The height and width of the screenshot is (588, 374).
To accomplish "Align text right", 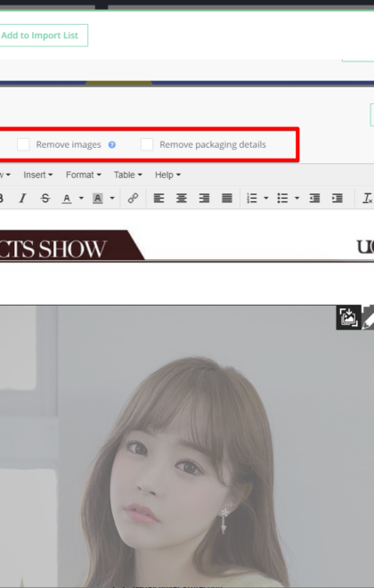I will 204,198.
